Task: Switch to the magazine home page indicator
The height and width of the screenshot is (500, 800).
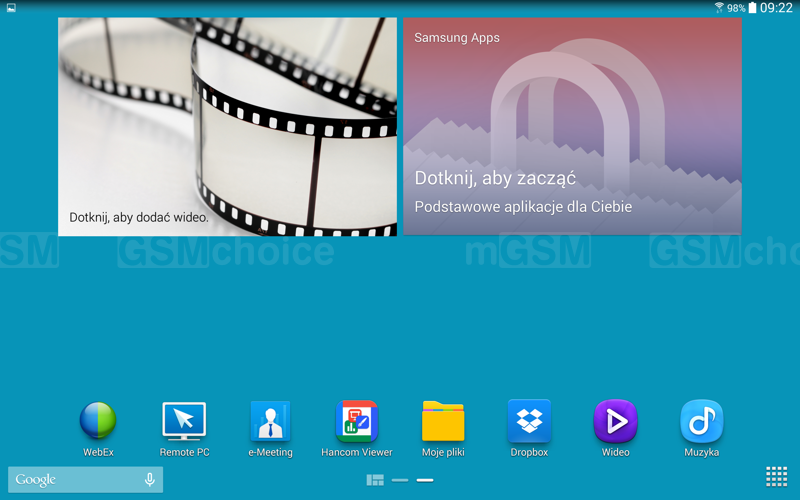Action: [375, 480]
